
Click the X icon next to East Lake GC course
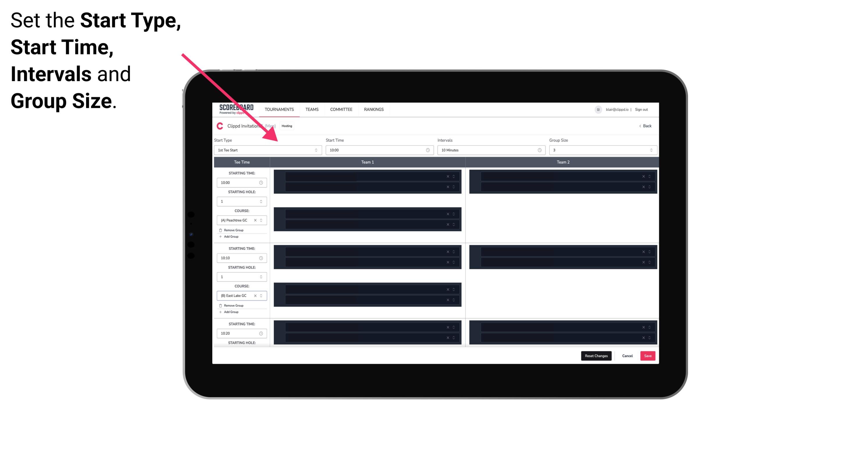tap(256, 296)
